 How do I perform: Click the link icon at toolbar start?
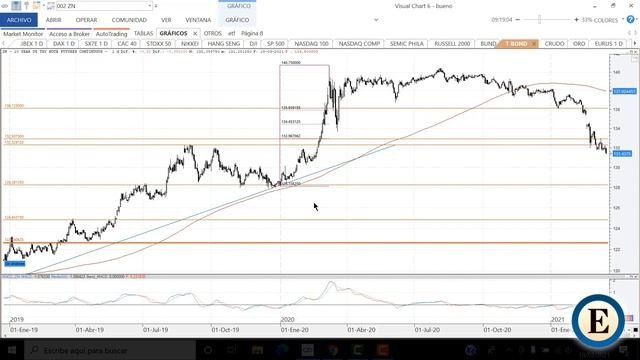pyautogui.click(x=5, y=6)
